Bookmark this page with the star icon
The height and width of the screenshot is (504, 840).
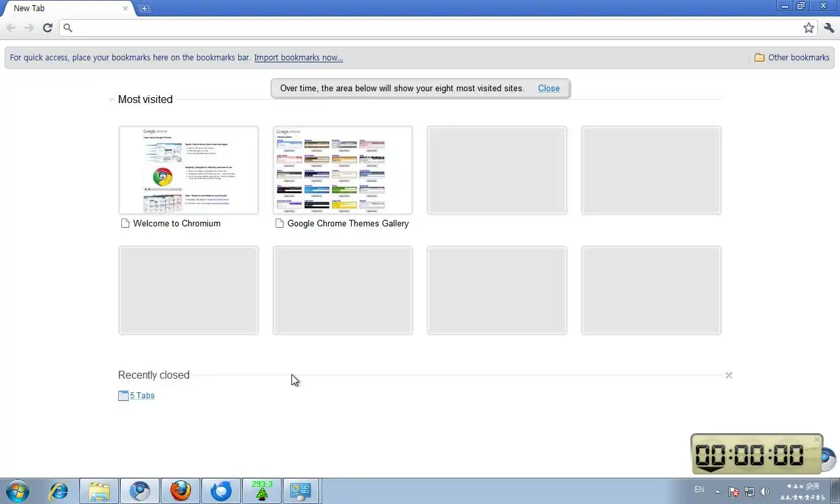point(808,28)
